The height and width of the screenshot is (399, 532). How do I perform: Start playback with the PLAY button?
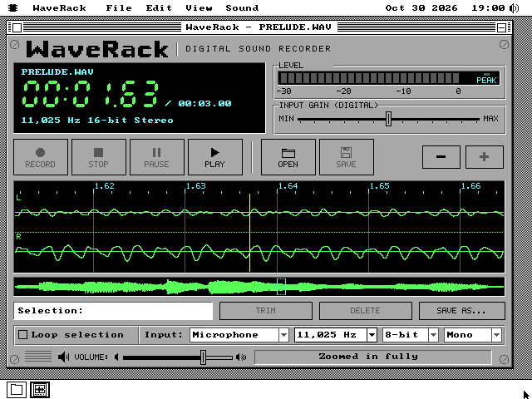[x=215, y=157]
